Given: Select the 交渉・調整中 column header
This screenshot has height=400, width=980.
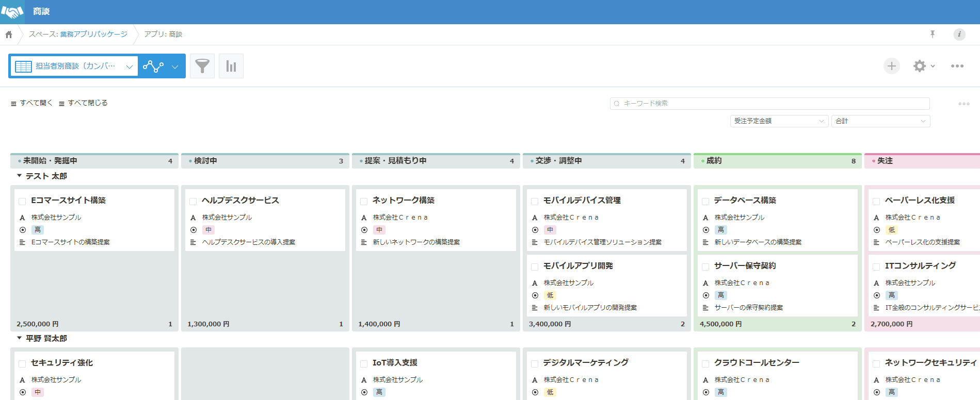Looking at the screenshot, I should click(x=607, y=161).
